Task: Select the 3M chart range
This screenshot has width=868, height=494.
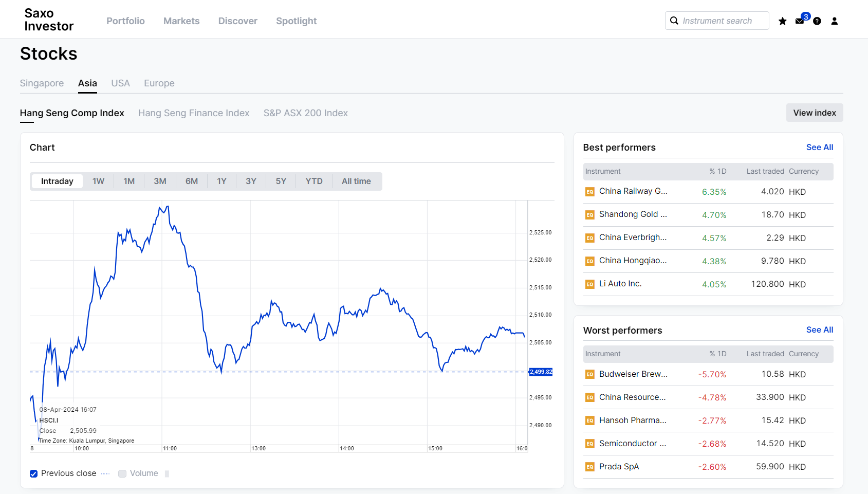Action: coord(160,181)
